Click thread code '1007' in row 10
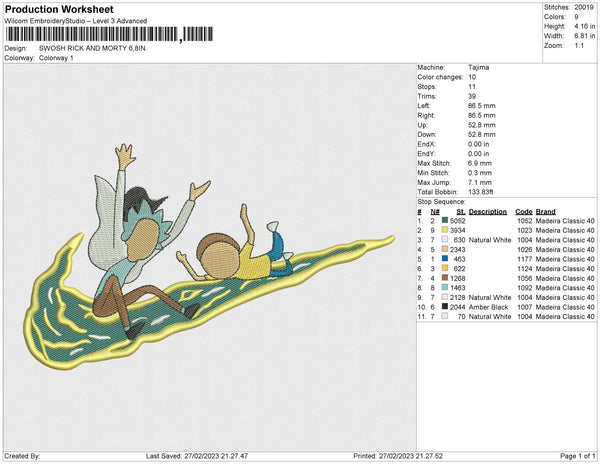The height and width of the screenshot is (464, 600). pyautogui.click(x=525, y=307)
